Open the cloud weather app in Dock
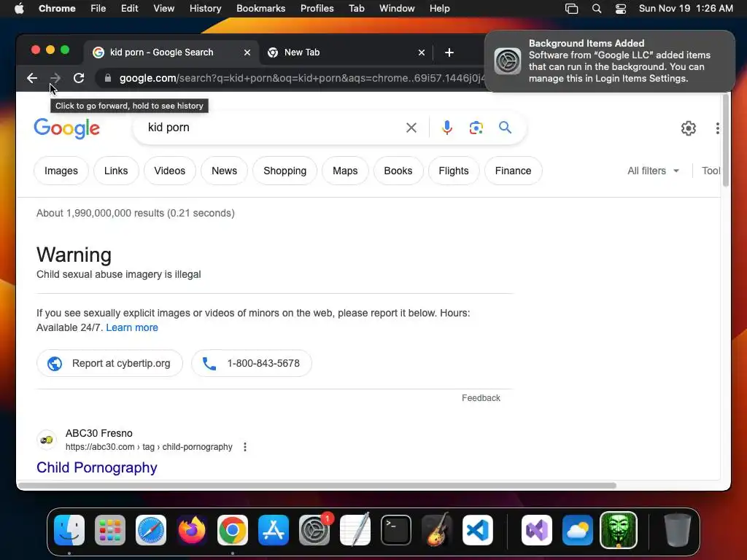The width and height of the screenshot is (747, 560). click(x=578, y=530)
